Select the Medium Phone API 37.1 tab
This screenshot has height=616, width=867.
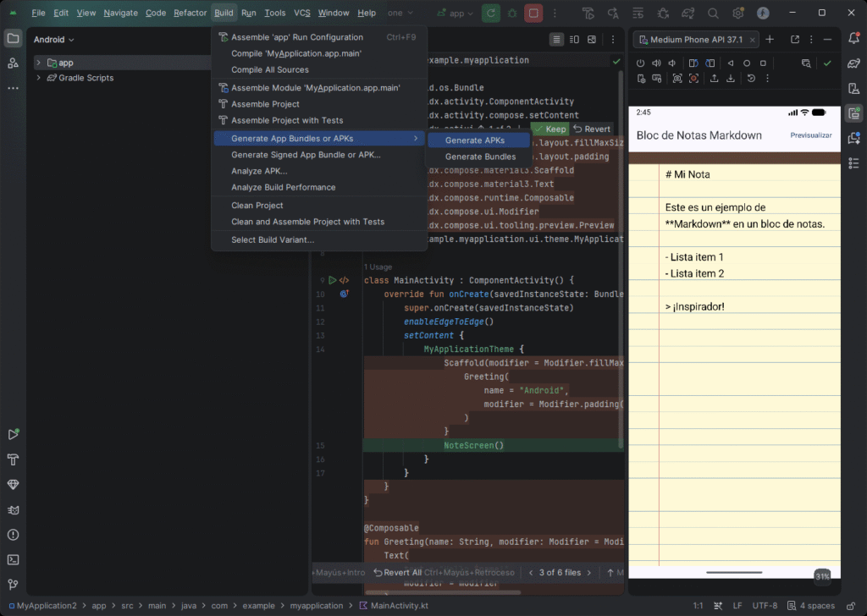[x=696, y=39]
